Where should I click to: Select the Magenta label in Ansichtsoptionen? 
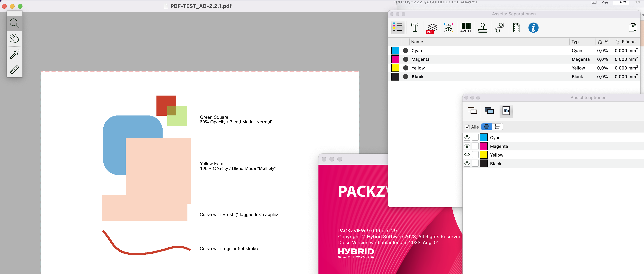point(499,146)
